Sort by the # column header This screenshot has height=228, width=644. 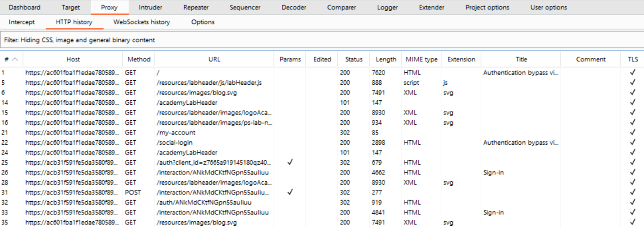[x=12, y=59]
